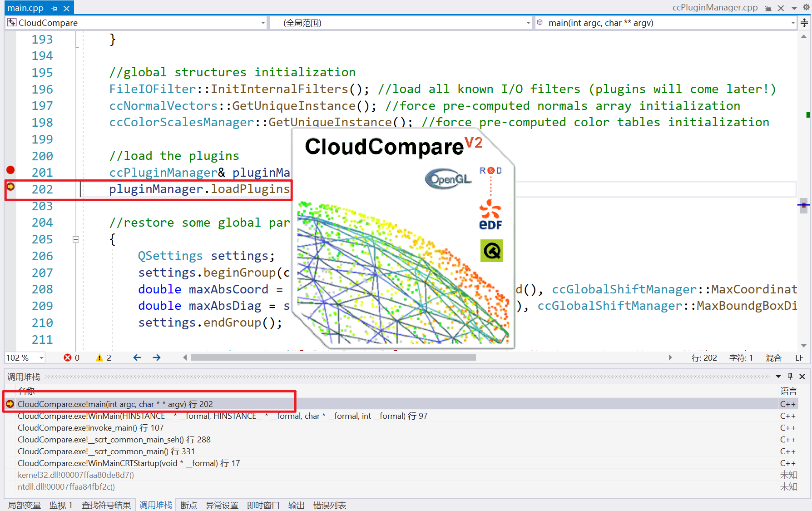The height and width of the screenshot is (511, 812).
Task: Open the 监视 1 tab
Action: click(61, 505)
